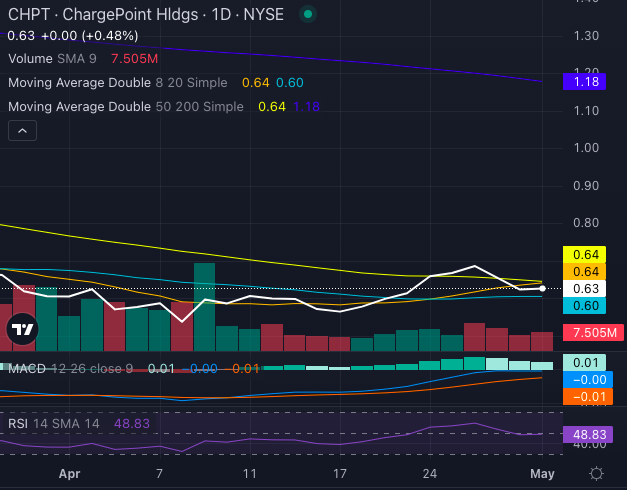Click the 17 date label on the time axis

click(x=339, y=474)
